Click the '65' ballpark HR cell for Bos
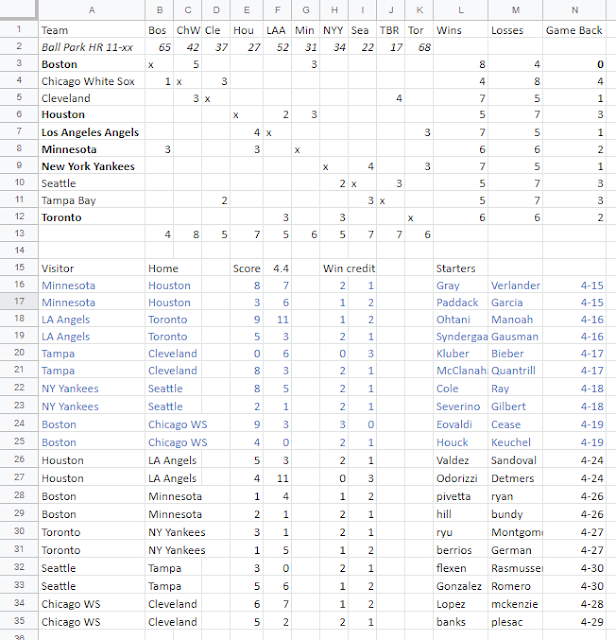Viewport: 616px width, 640px height. click(159, 47)
